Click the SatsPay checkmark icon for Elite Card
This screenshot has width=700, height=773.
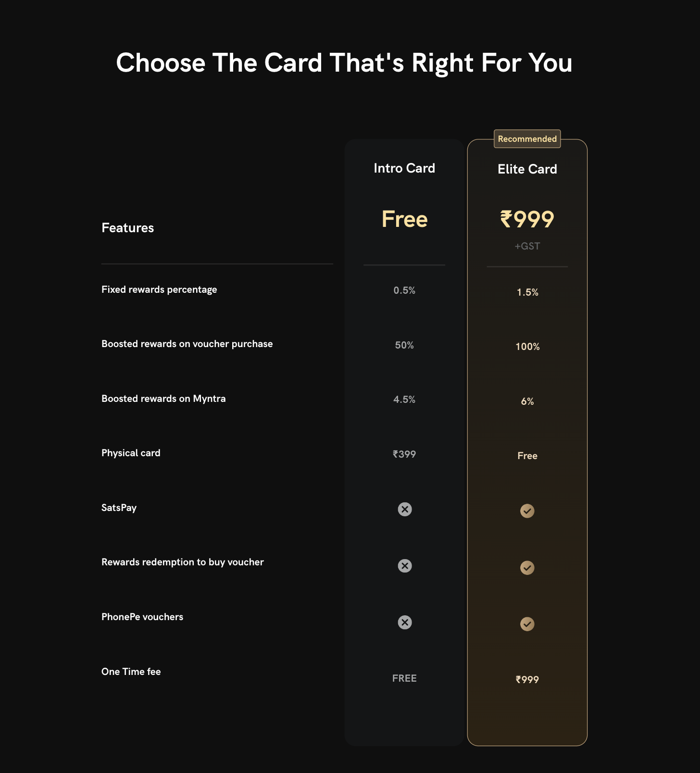click(x=527, y=511)
